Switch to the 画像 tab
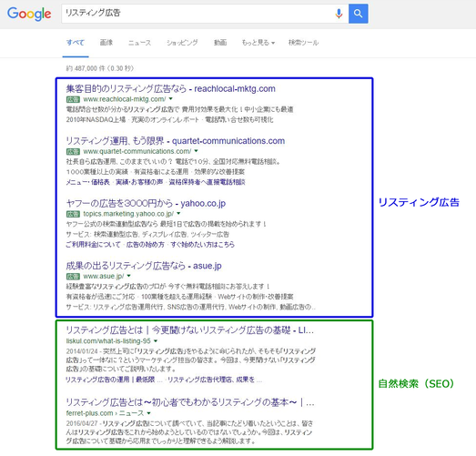 pos(106,43)
